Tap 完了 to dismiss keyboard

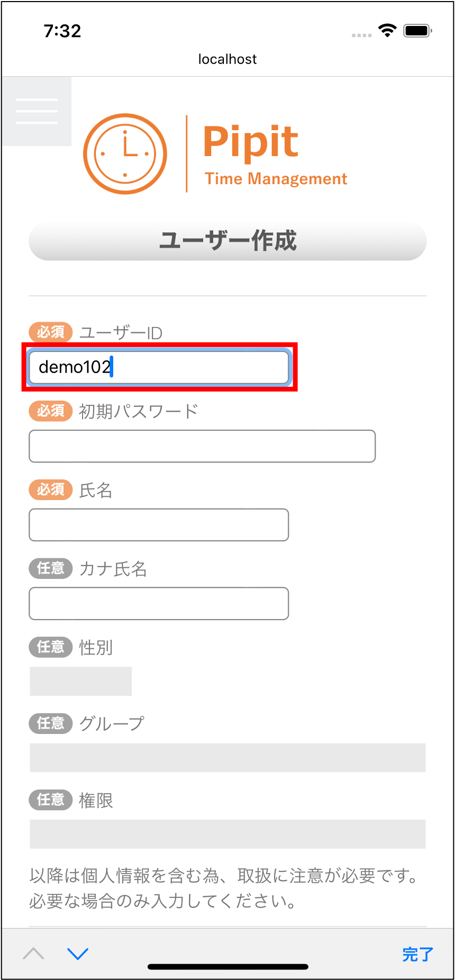(x=417, y=954)
